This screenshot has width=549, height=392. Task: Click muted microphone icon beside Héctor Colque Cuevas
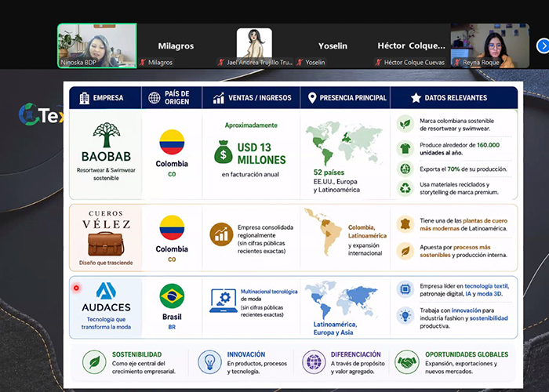tap(378, 62)
